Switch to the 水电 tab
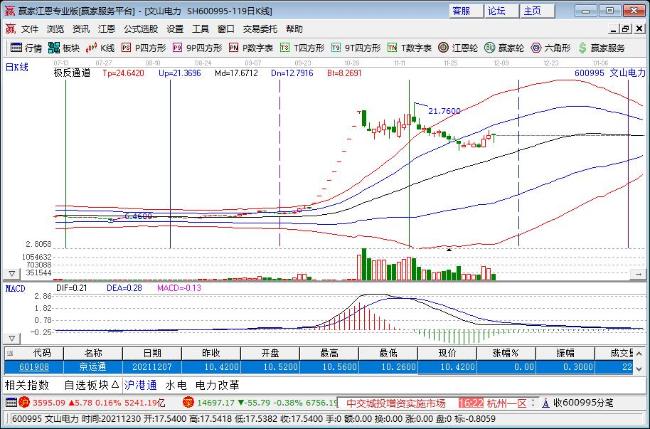The image size is (650, 429). tap(176, 385)
